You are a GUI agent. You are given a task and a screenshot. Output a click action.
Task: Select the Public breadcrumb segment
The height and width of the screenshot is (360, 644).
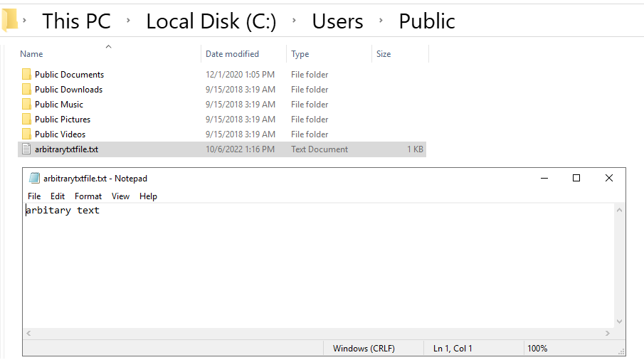click(427, 21)
